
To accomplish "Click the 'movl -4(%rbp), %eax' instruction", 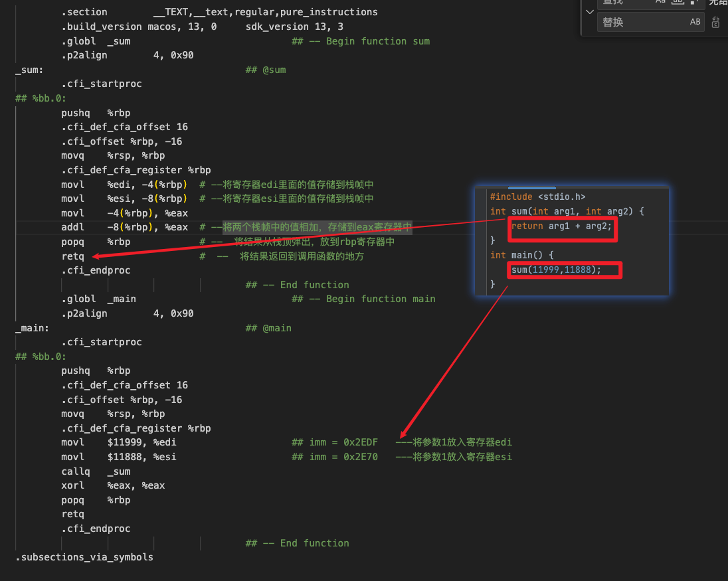I will (x=124, y=213).
